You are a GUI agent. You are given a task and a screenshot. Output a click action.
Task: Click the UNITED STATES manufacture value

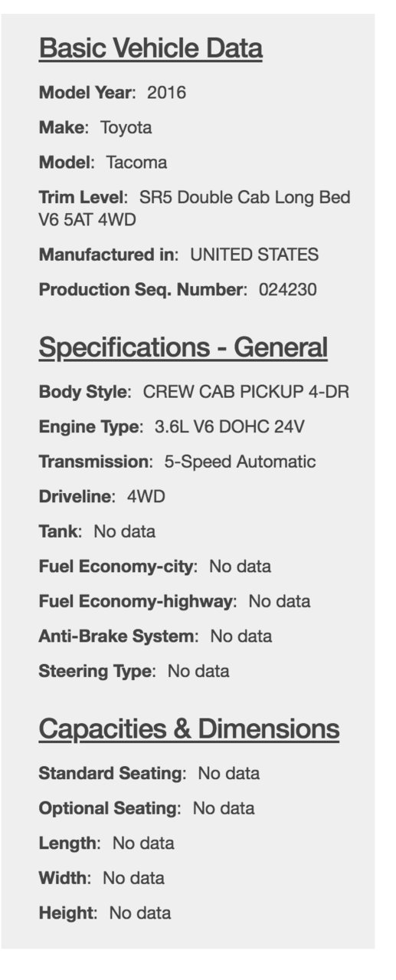[254, 255]
